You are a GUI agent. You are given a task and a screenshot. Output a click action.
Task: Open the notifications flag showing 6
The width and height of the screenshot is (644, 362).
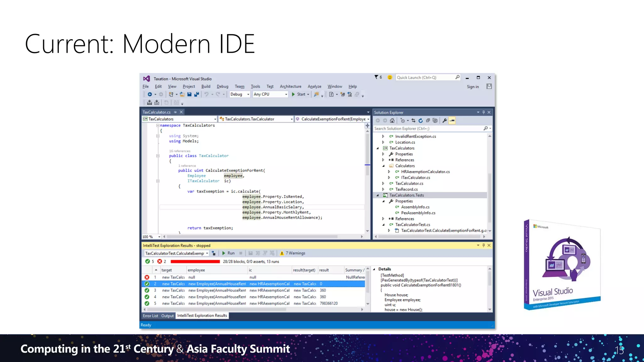(378, 77)
